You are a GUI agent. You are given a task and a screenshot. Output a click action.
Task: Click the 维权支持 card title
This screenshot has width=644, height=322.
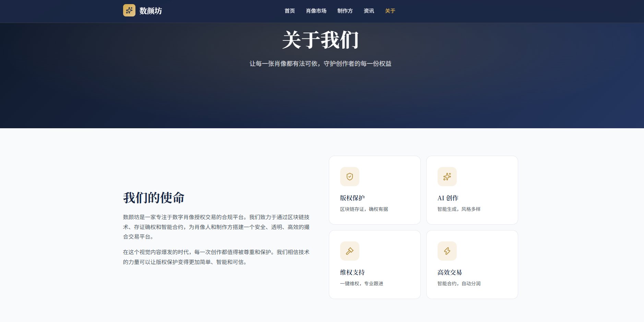(353, 272)
